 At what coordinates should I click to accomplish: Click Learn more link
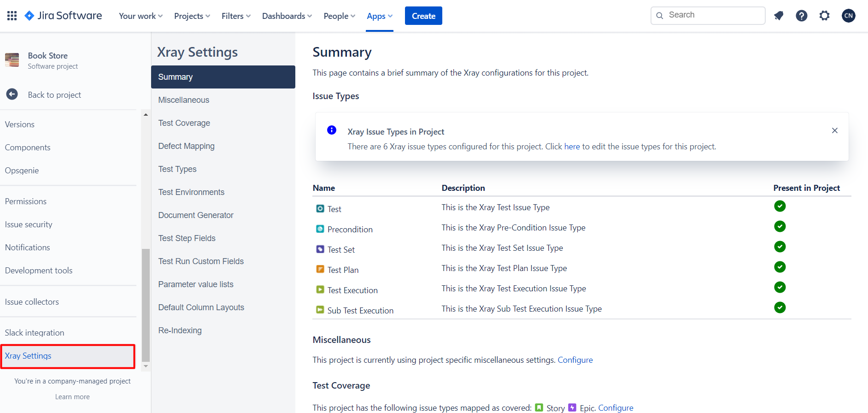tap(72, 397)
